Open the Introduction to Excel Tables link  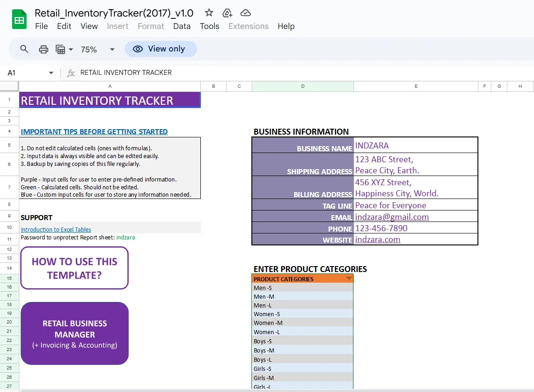coord(56,229)
